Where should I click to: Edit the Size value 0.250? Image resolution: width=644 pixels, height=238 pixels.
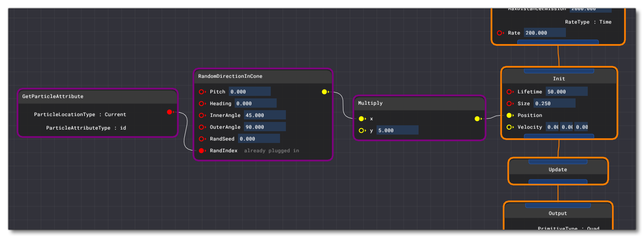click(x=555, y=103)
